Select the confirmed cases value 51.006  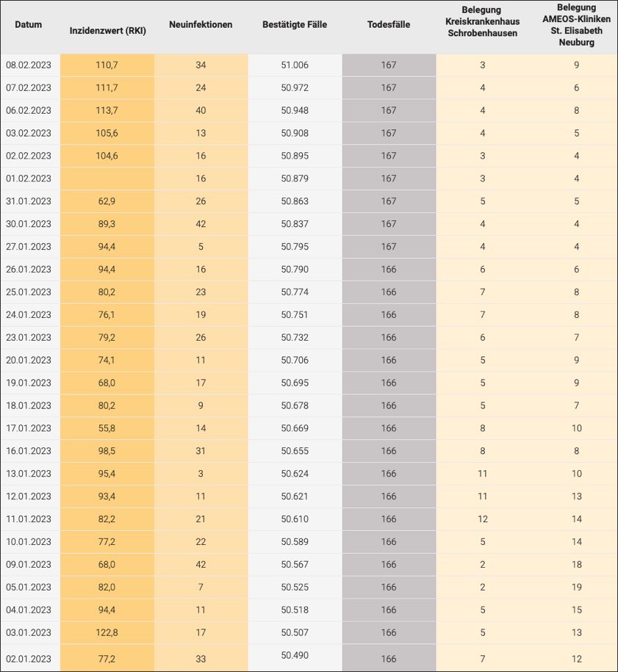[295, 65]
